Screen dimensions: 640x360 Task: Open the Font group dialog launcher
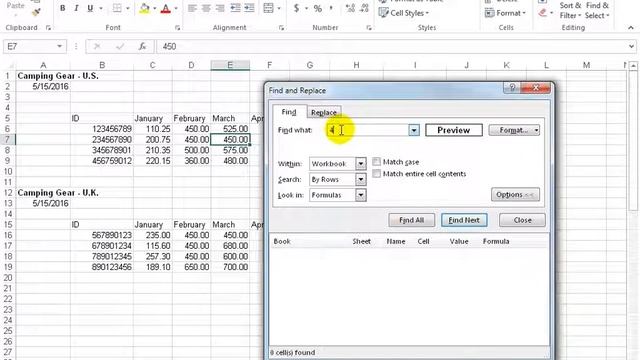(x=178, y=28)
